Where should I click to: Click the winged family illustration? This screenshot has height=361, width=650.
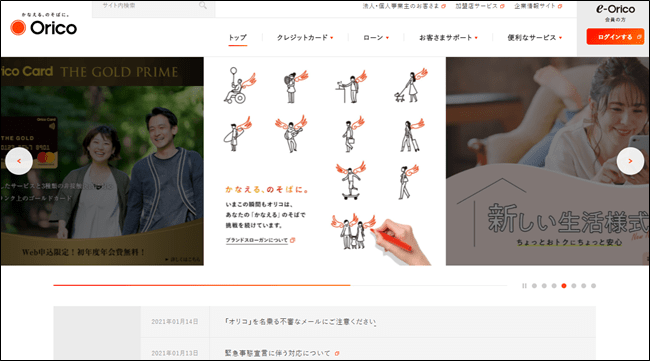click(353, 231)
